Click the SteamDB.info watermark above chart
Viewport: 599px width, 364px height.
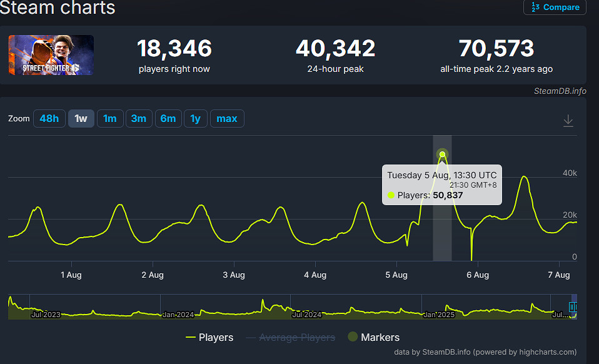pyautogui.click(x=560, y=91)
